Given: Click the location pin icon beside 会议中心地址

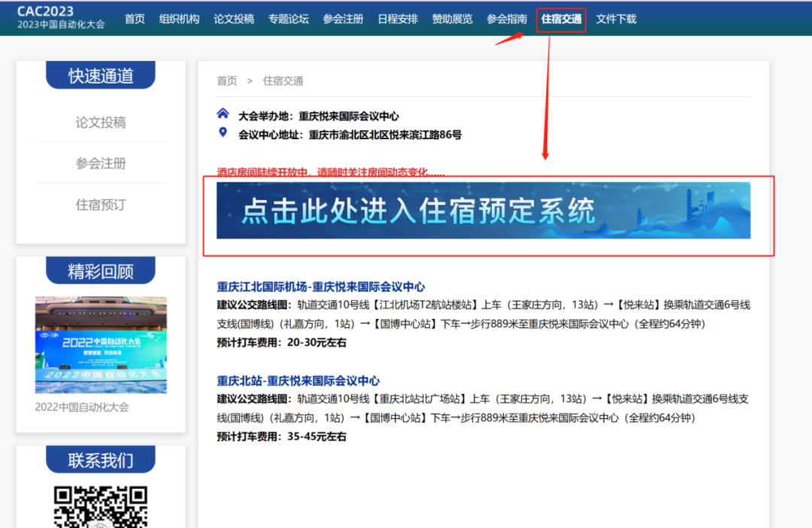Looking at the screenshot, I should click(223, 133).
